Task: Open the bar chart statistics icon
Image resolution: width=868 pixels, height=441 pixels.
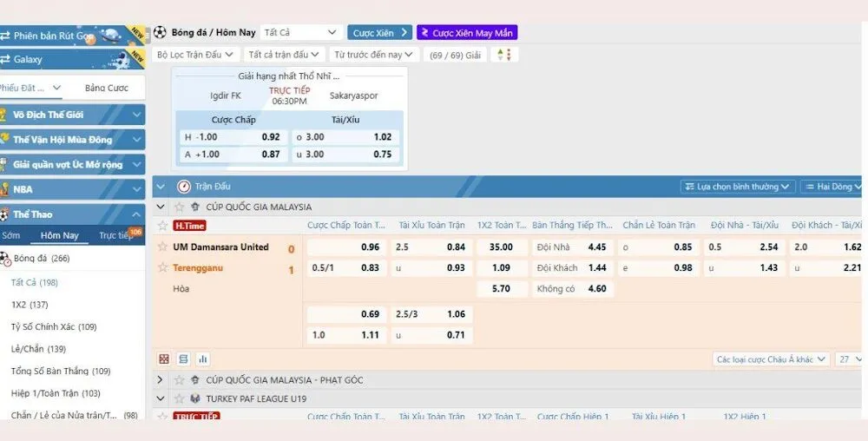Action: click(x=202, y=359)
